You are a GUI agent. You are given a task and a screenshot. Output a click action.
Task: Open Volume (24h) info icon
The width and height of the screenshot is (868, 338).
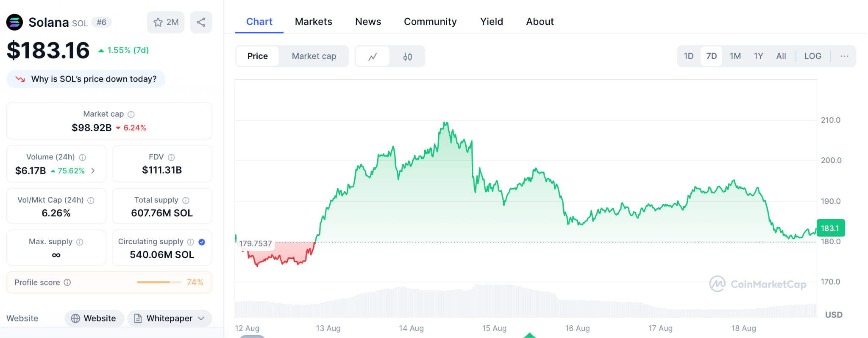(x=83, y=157)
